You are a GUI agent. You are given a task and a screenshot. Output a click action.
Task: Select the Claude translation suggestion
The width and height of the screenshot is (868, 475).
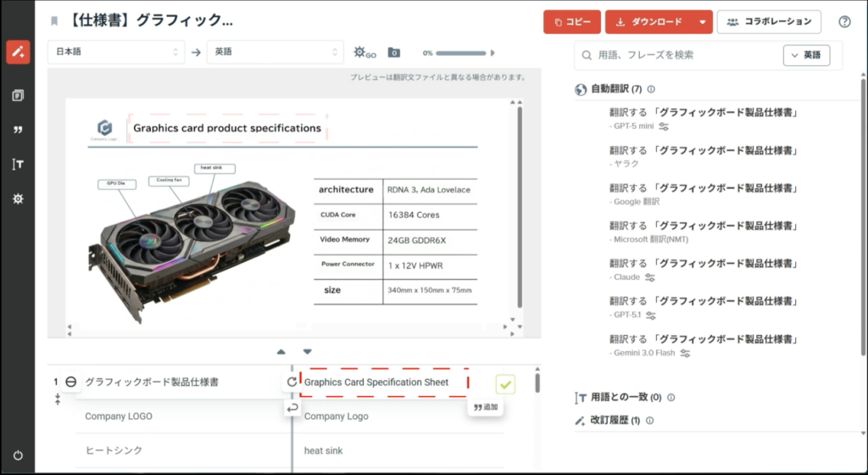point(704,263)
